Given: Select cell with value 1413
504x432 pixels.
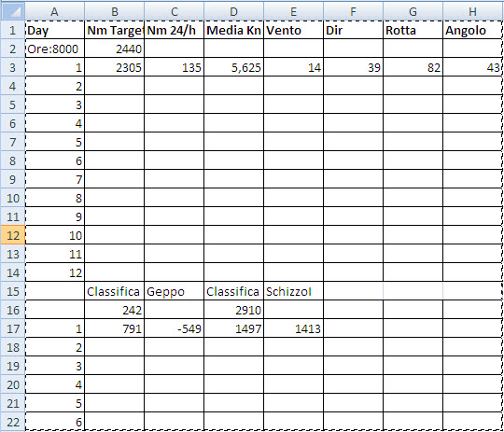Looking at the screenshot, I should 293,328.
